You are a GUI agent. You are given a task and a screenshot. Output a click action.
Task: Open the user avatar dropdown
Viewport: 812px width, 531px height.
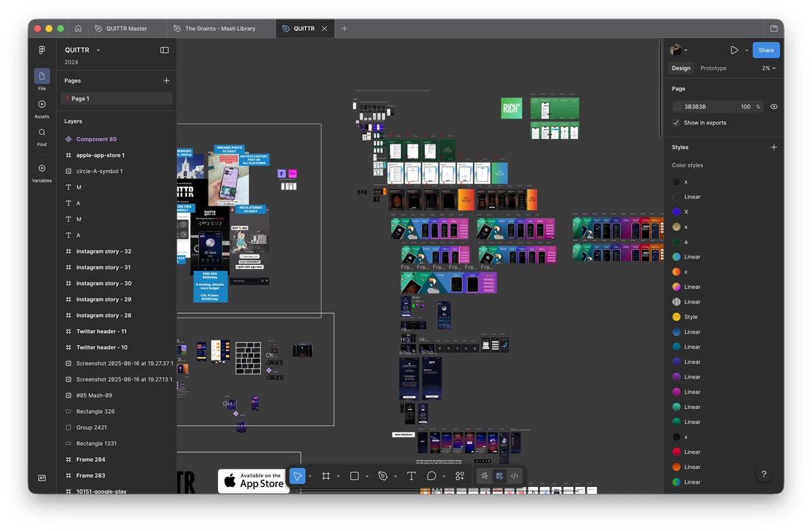coord(679,50)
